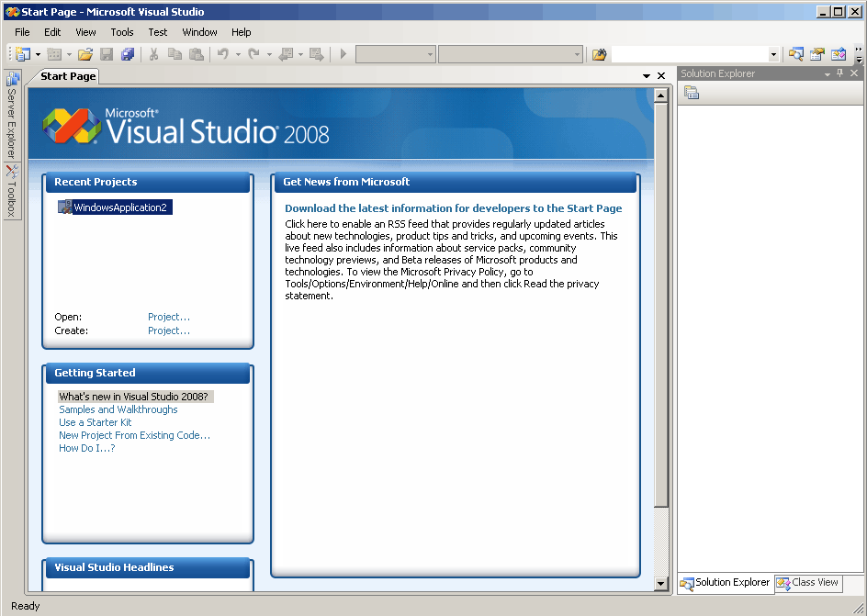The width and height of the screenshot is (867, 616).
Task: Toggle Auto Hide pin on Solution Explorer
Action: [840, 73]
